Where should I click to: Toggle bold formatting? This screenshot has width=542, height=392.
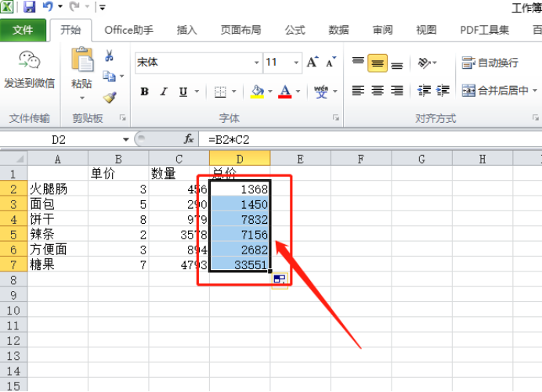(x=144, y=92)
